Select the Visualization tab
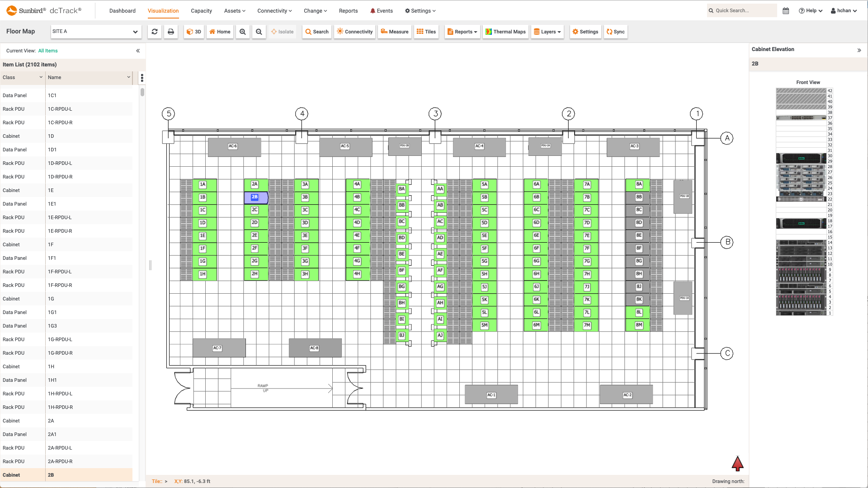 click(163, 11)
